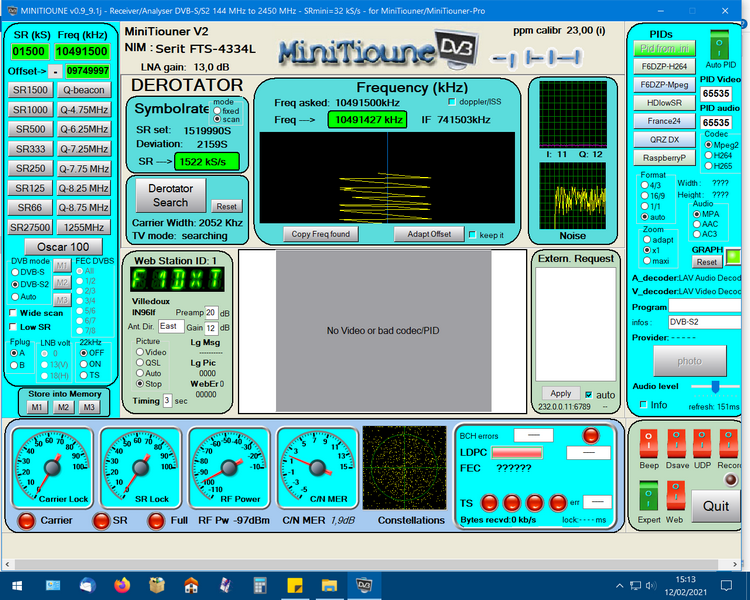Click the PID Video field 65535
Image resolution: width=750 pixels, height=600 pixels.
[x=716, y=93]
